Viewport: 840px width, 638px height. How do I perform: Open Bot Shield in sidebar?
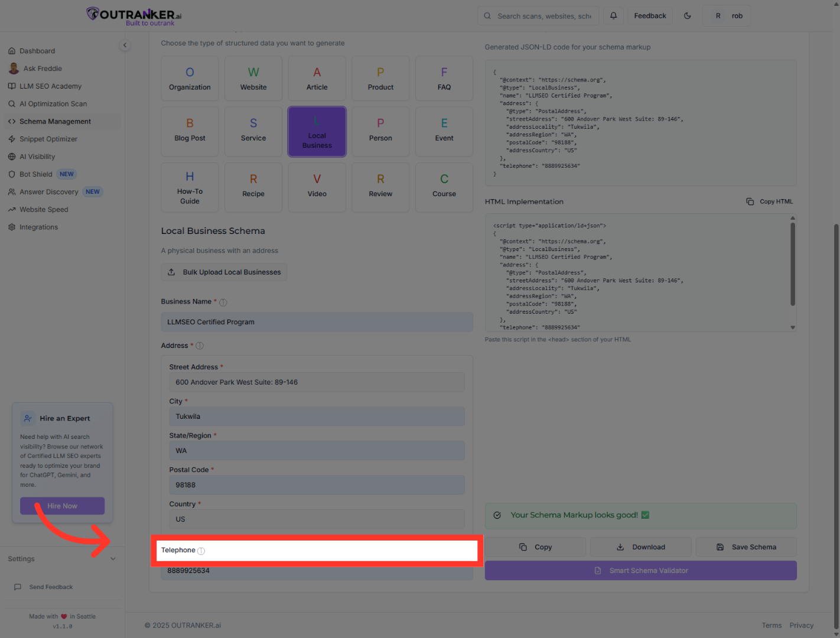(36, 174)
